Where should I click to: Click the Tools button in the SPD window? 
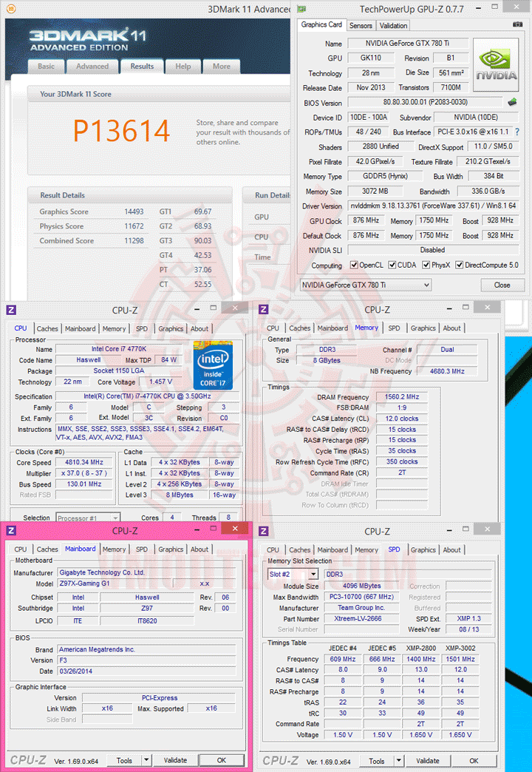click(377, 761)
